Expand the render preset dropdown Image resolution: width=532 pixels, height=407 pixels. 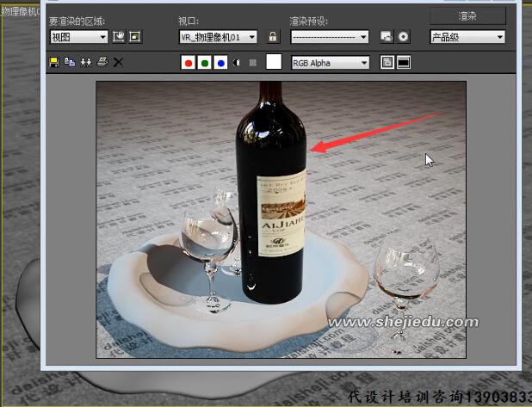(329, 37)
